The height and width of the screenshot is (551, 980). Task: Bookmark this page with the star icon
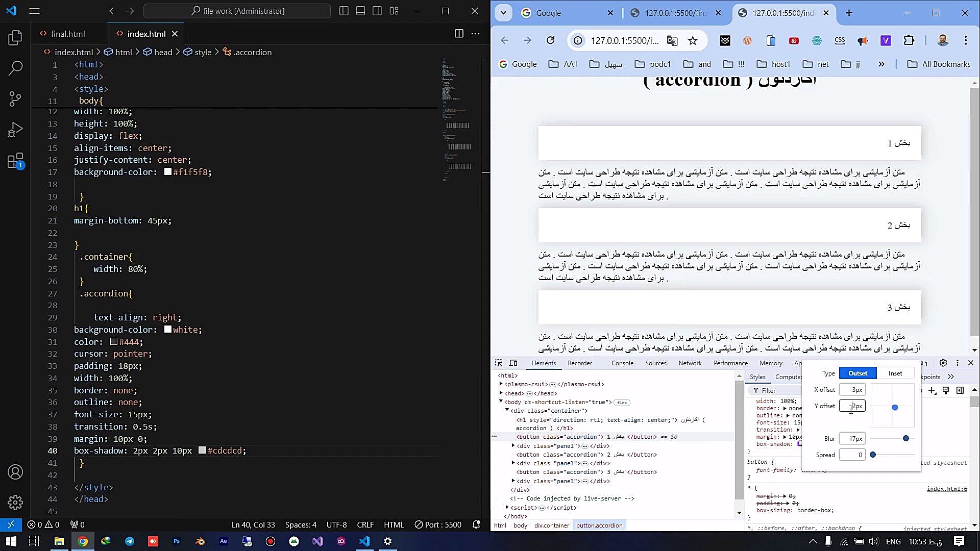click(693, 41)
